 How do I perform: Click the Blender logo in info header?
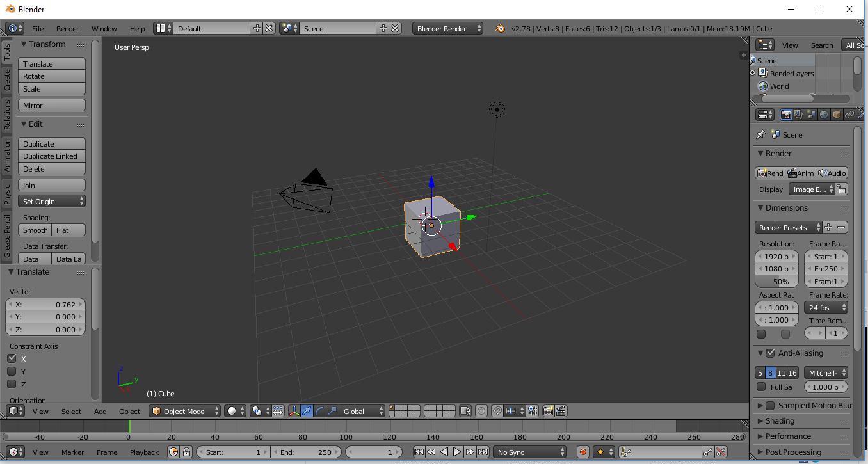(500, 28)
